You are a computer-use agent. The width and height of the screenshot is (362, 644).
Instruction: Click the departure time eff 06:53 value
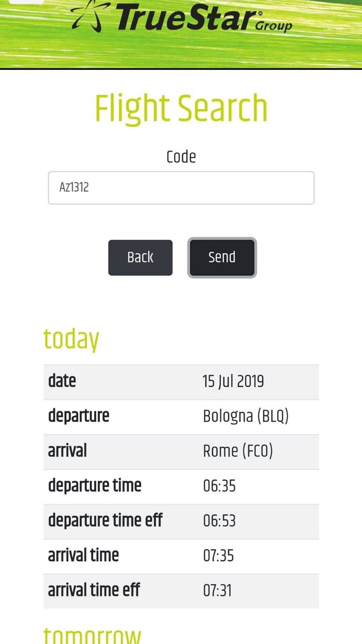click(x=217, y=521)
